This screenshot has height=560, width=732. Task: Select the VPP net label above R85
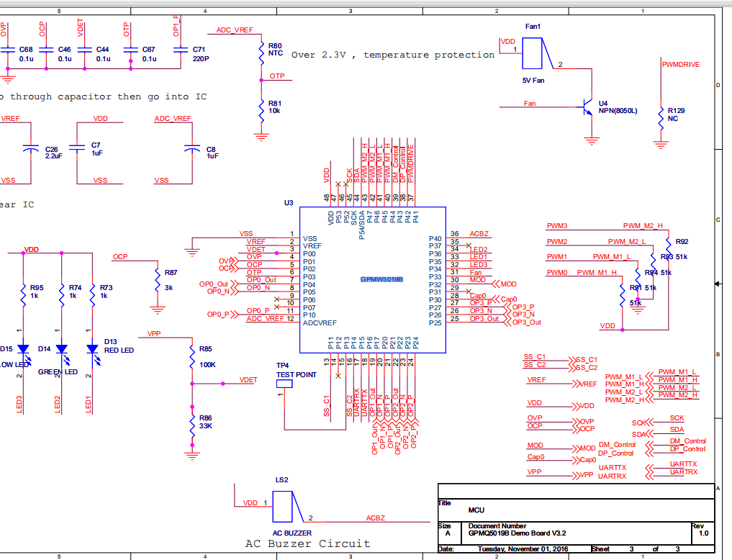[154, 334]
